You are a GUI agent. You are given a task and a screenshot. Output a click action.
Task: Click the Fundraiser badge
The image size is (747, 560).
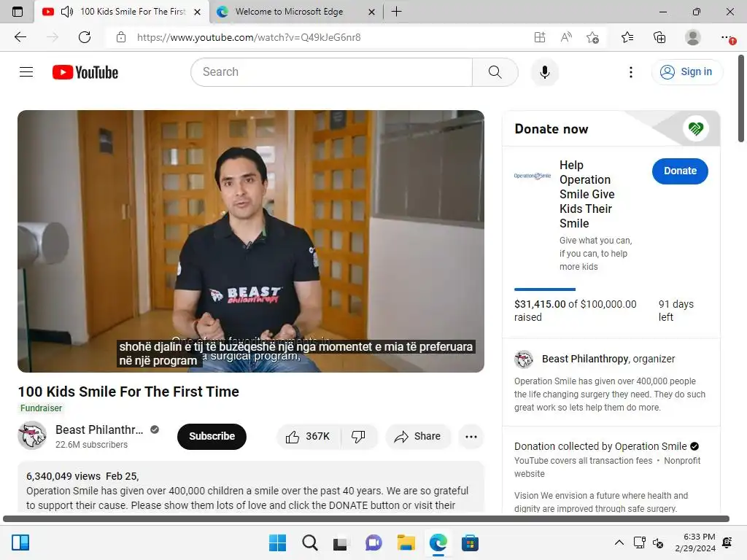pos(41,408)
